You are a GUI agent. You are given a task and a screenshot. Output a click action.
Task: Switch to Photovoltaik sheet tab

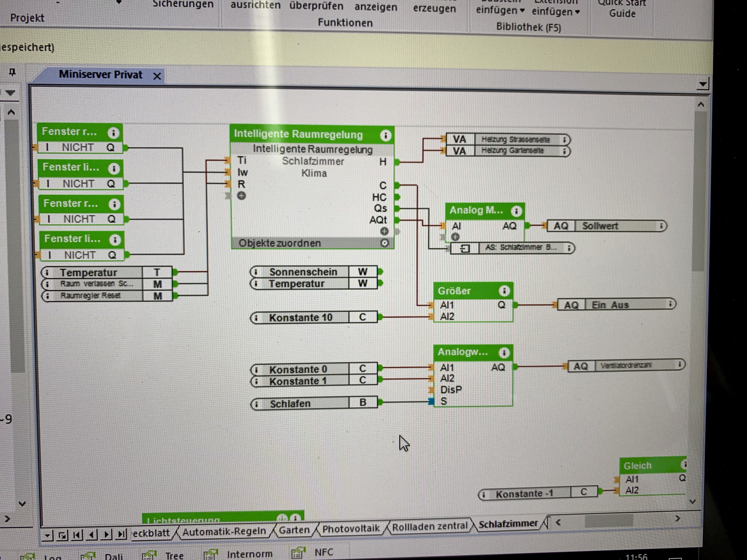[x=351, y=529]
